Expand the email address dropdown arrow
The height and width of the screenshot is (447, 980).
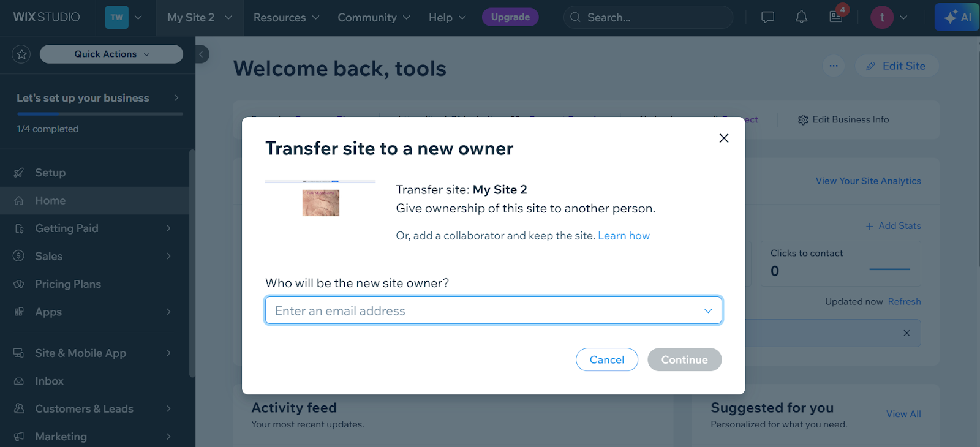click(x=708, y=311)
